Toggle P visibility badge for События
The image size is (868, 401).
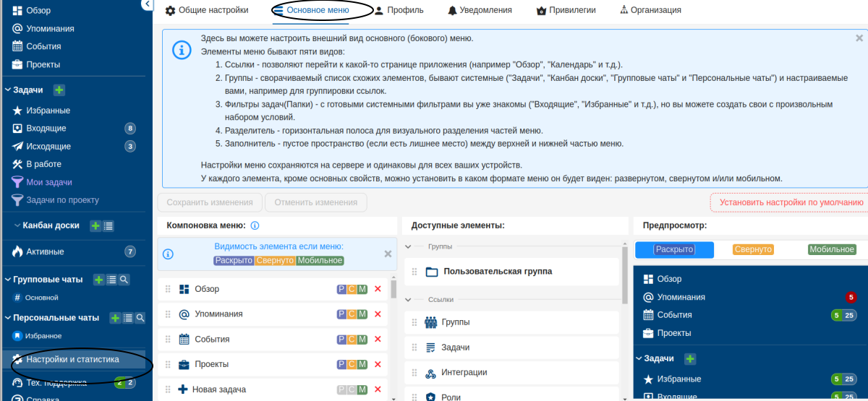pos(341,340)
